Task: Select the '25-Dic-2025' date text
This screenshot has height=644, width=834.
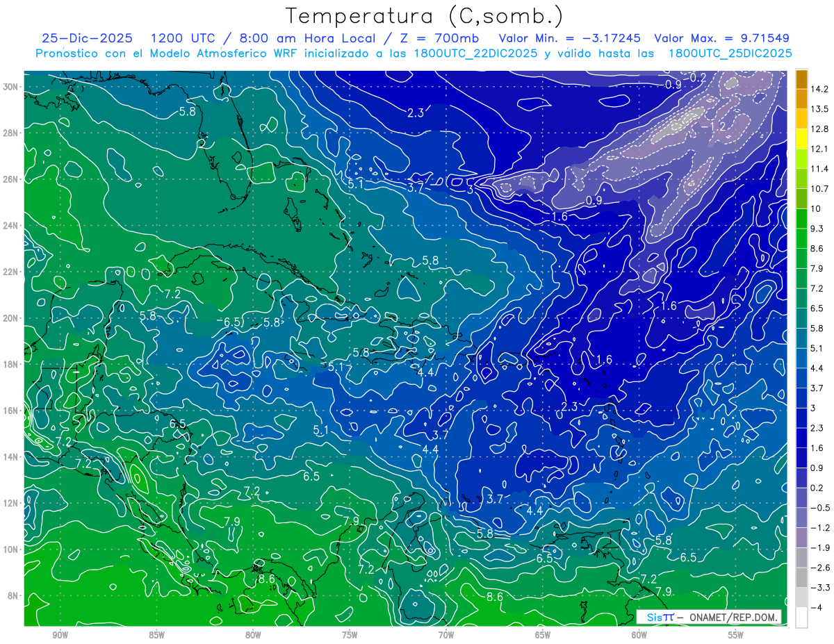Action: pos(88,39)
